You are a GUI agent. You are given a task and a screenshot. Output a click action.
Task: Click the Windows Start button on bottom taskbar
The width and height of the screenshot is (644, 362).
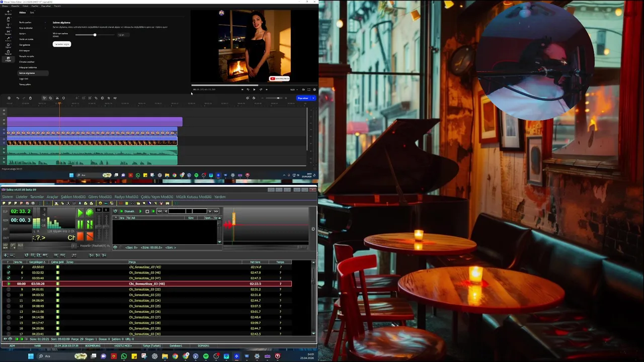tap(31, 356)
